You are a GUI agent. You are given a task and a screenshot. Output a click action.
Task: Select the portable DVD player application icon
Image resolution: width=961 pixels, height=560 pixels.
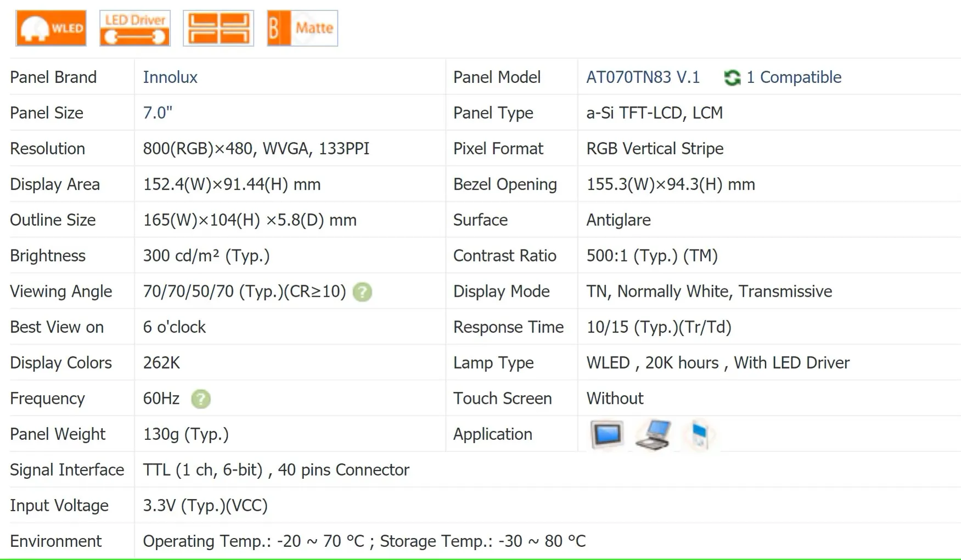[654, 434]
